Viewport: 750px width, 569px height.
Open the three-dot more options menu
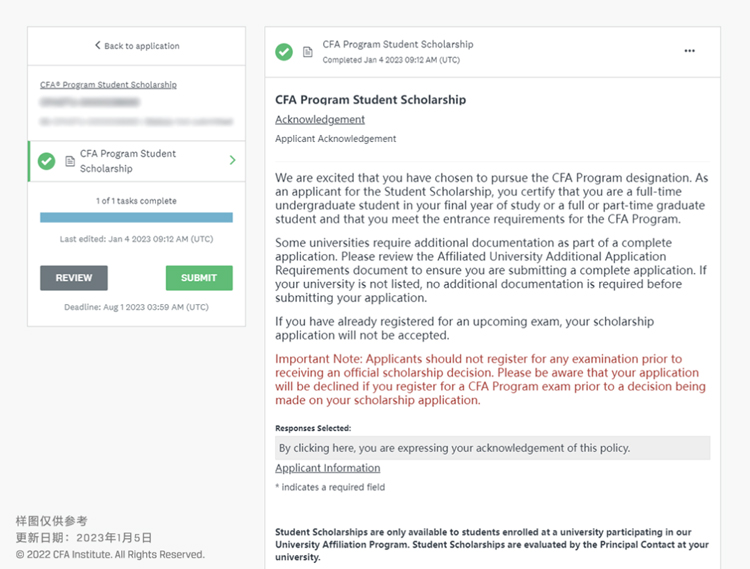click(689, 51)
